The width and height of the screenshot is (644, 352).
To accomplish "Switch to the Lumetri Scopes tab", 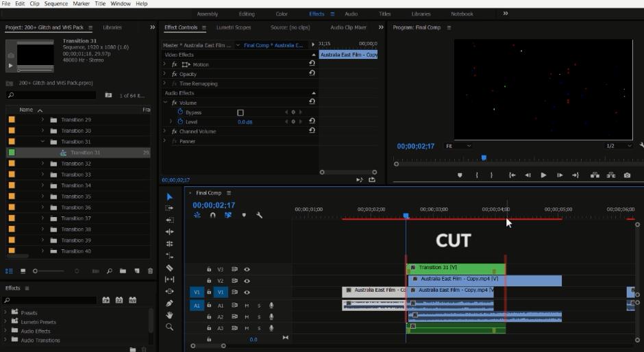I will (x=234, y=27).
